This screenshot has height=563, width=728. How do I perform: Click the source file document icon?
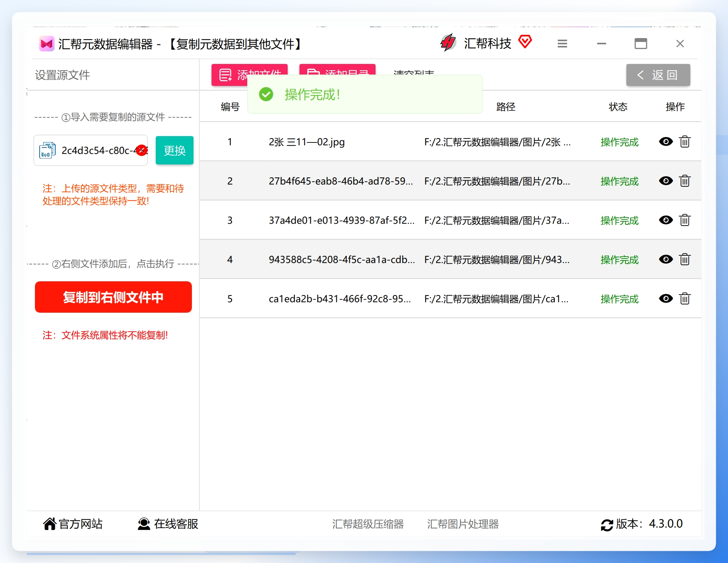click(x=47, y=151)
